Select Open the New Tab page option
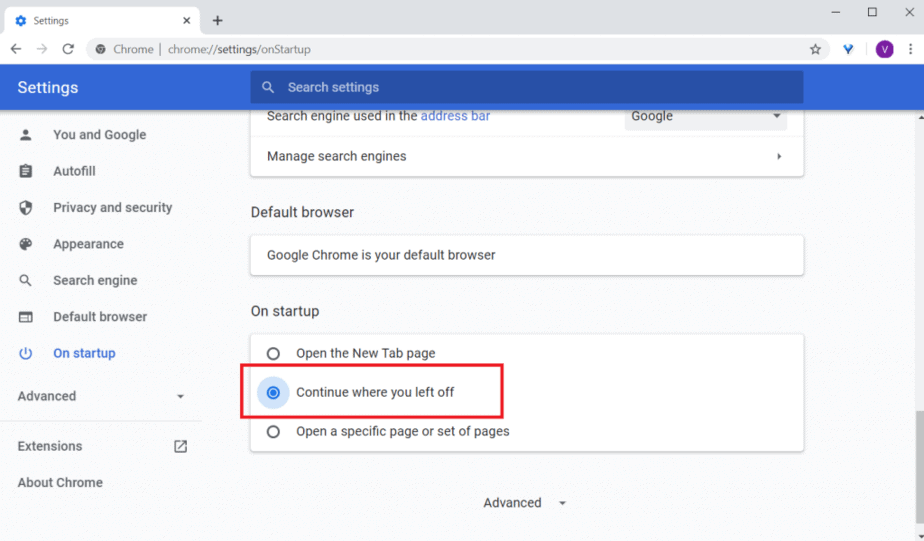The width and height of the screenshot is (924, 541). pyautogui.click(x=273, y=354)
